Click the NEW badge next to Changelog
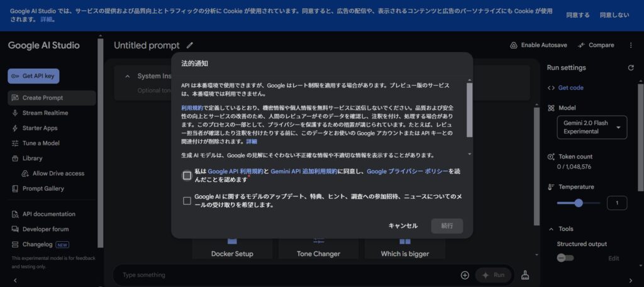This screenshot has width=644, height=287. click(62, 245)
